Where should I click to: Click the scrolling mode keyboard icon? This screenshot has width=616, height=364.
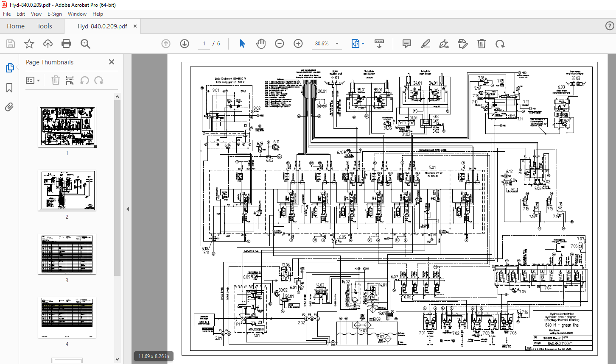click(379, 44)
